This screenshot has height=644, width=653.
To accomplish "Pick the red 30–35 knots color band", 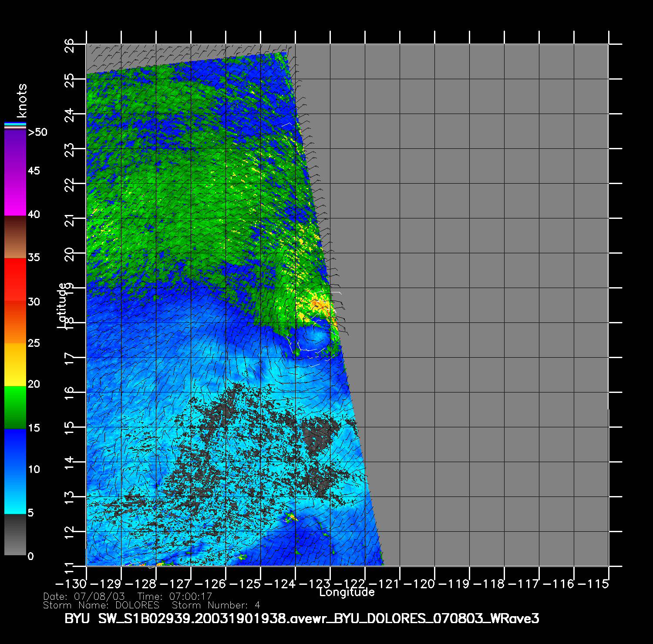I will 15,279.
